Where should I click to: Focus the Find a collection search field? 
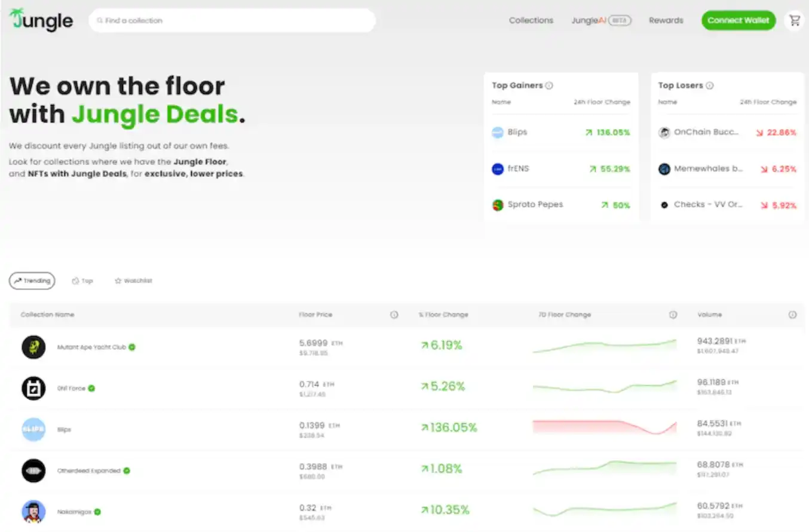pyautogui.click(x=233, y=20)
